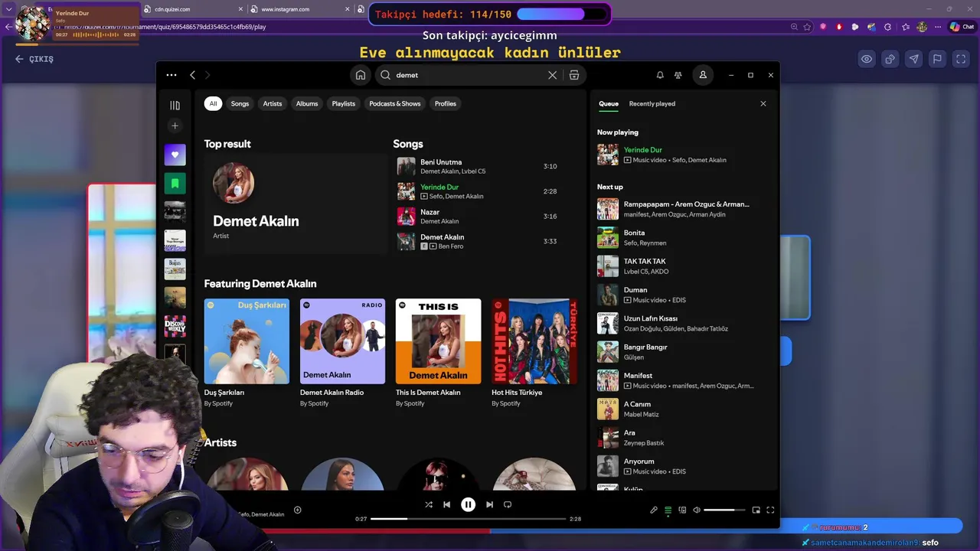The width and height of the screenshot is (980, 551).
Task: Toggle the eye visibility icon on quiz page
Action: (867, 59)
